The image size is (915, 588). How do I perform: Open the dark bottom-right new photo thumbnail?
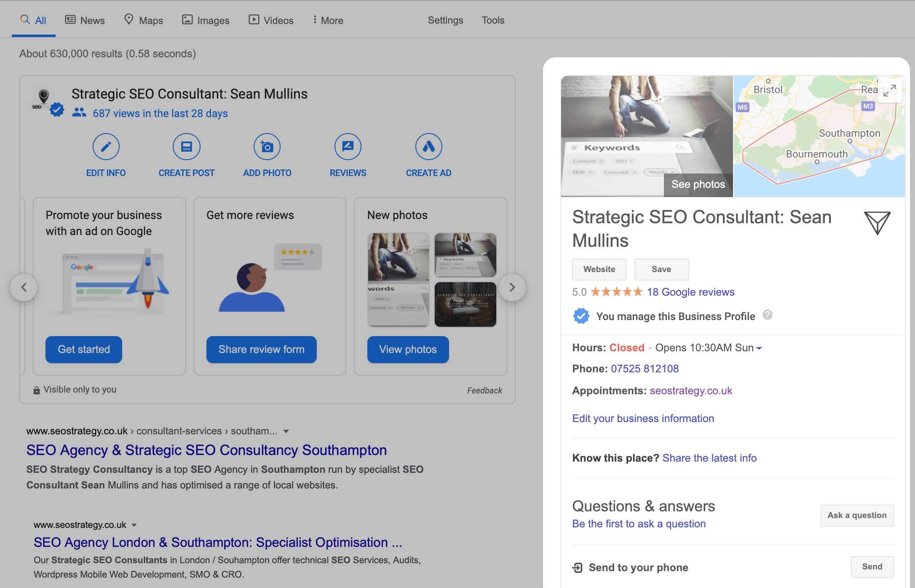point(465,305)
